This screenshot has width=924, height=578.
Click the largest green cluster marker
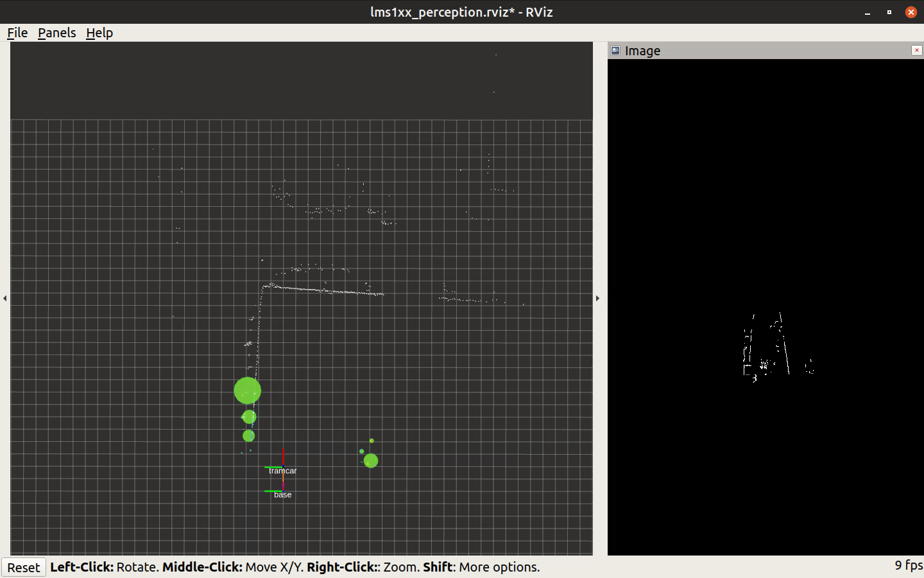pyautogui.click(x=247, y=390)
